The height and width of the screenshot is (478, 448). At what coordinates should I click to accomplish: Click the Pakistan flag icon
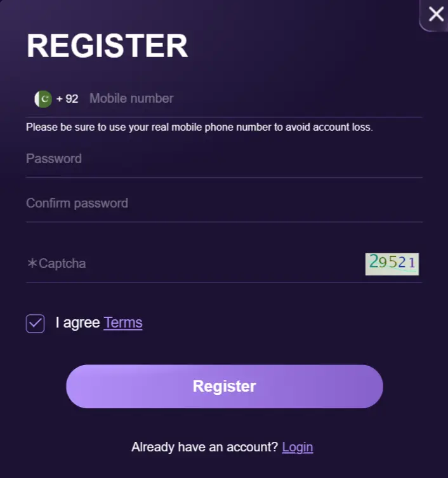pyautogui.click(x=43, y=99)
